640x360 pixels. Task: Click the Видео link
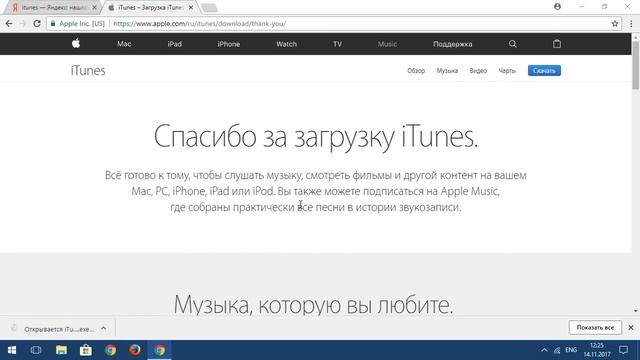pyautogui.click(x=478, y=71)
